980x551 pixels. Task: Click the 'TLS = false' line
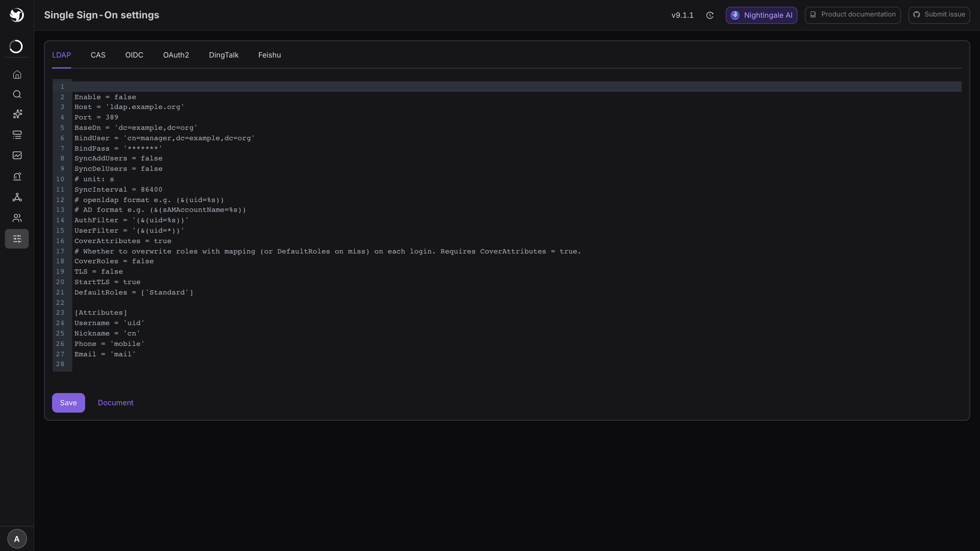[99, 272]
